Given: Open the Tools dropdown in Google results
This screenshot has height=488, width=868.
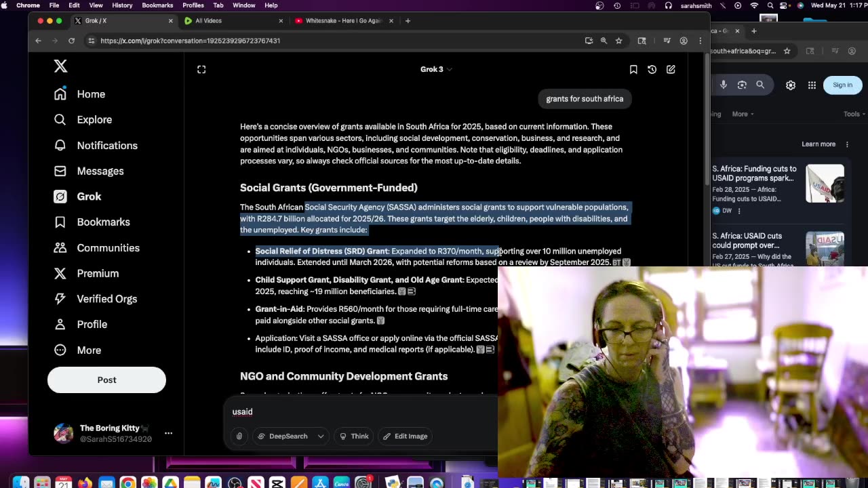Looking at the screenshot, I should pyautogui.click(x=854, y=114).
